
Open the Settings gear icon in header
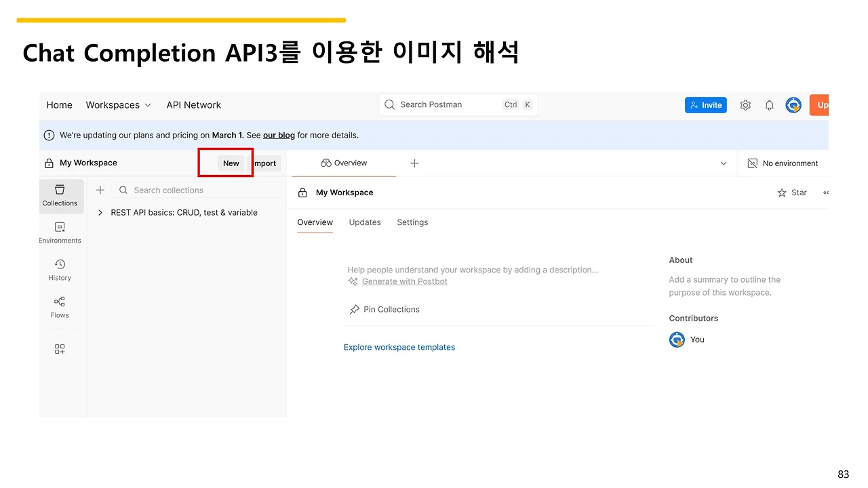745,105
